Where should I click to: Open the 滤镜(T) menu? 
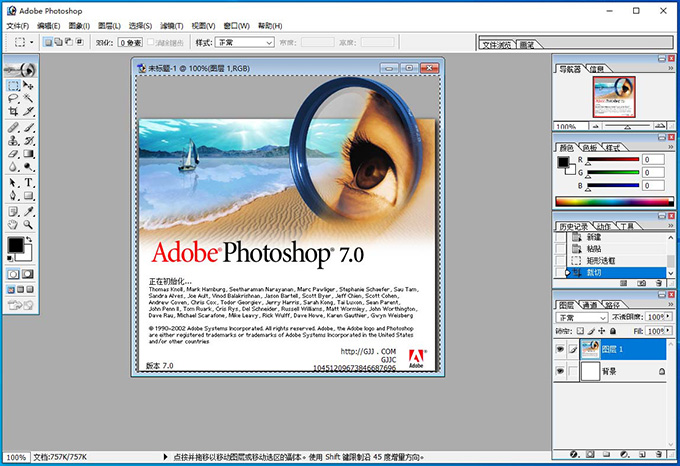[x=174, y=25]
